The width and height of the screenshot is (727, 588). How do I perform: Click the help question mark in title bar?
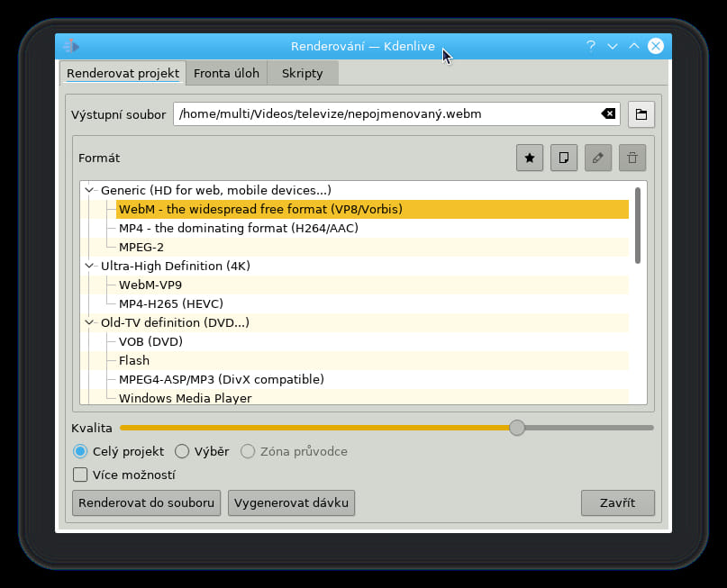click(591, 46)
